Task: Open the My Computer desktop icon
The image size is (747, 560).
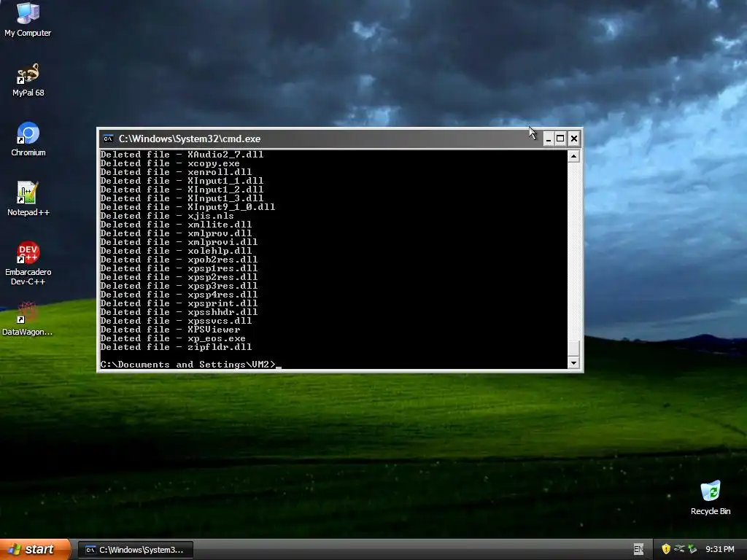Action: [x=28, y=19]
